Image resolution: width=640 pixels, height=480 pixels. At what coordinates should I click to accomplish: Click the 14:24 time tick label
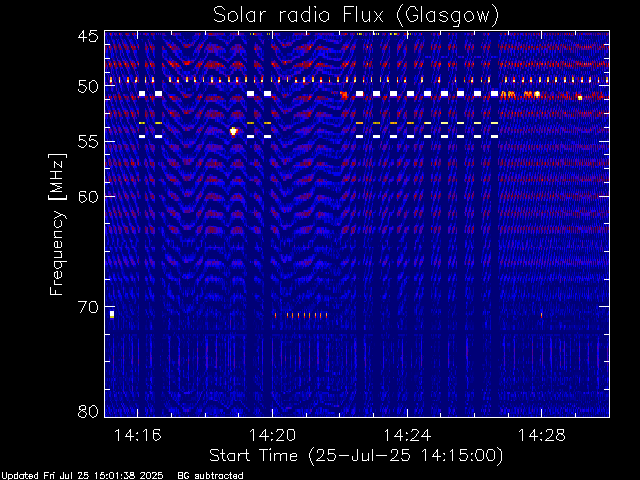(407, 436)
